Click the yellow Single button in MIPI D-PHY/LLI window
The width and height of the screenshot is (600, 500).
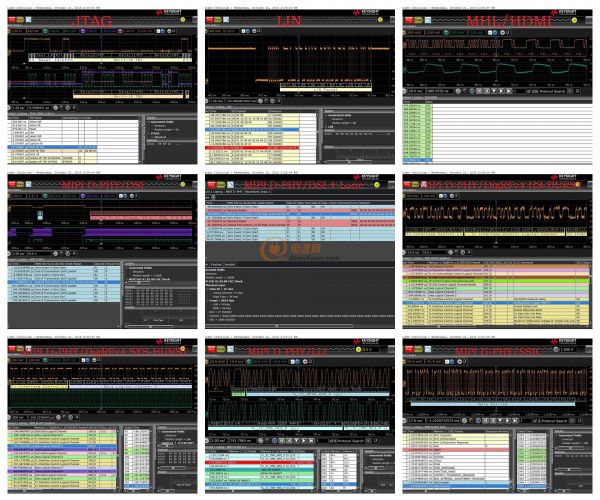coord(221,349)
